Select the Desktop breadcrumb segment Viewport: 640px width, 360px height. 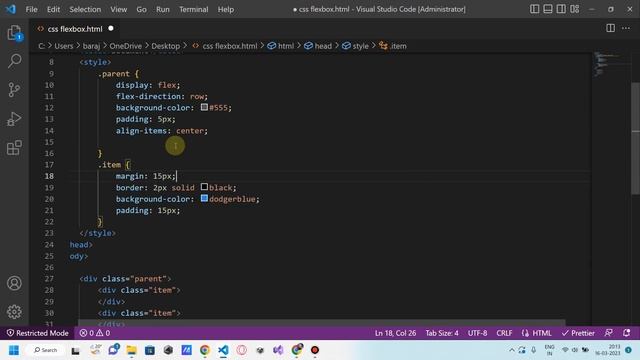[165, 46]
